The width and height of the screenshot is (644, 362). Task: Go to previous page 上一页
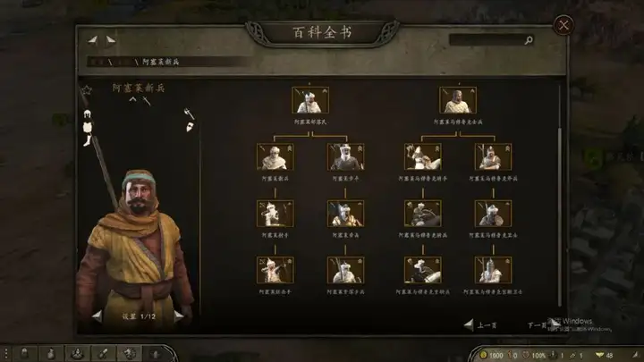[480, 325]
